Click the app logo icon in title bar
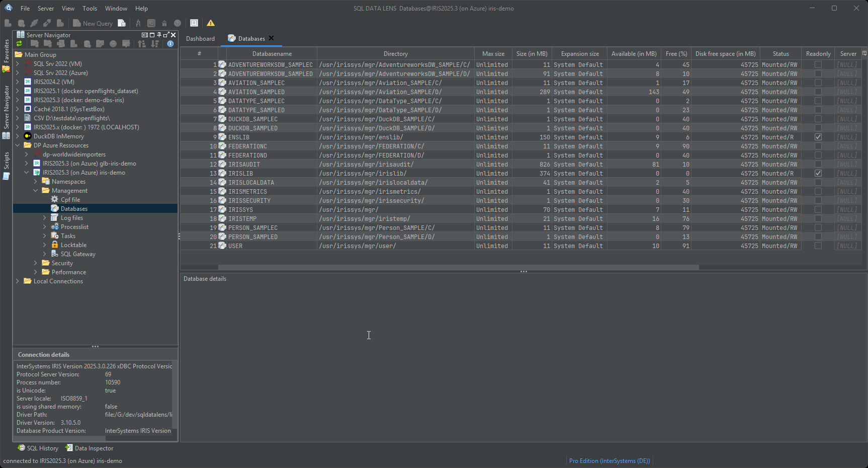 pos(9,8)
